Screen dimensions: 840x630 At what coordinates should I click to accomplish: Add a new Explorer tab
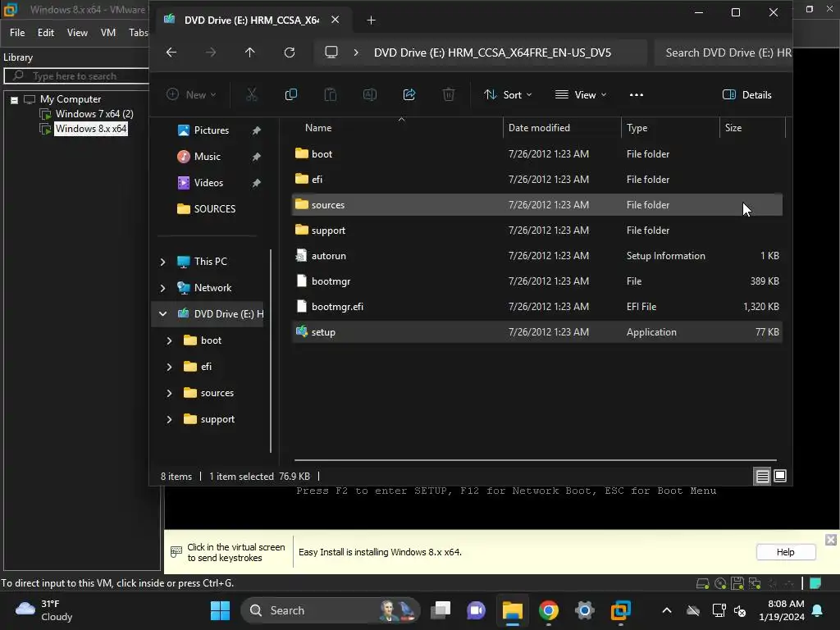(372, 21)
